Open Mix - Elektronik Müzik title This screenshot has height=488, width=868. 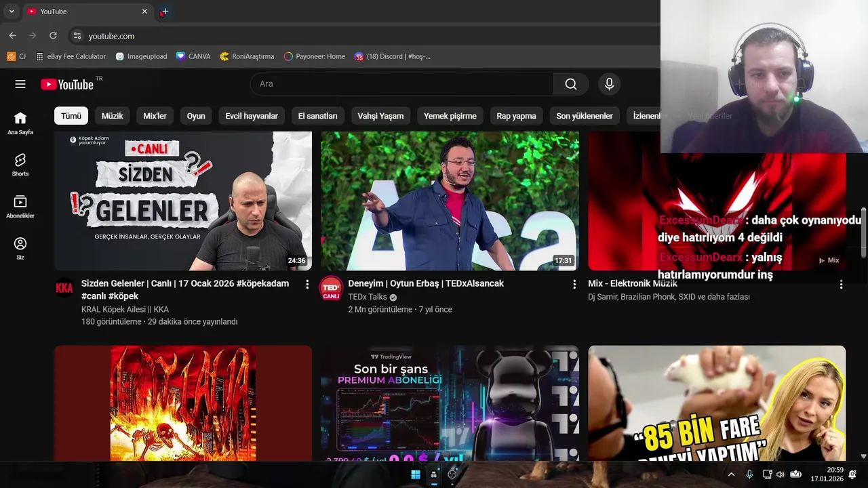pyautogui.click(x=633, y=283)
